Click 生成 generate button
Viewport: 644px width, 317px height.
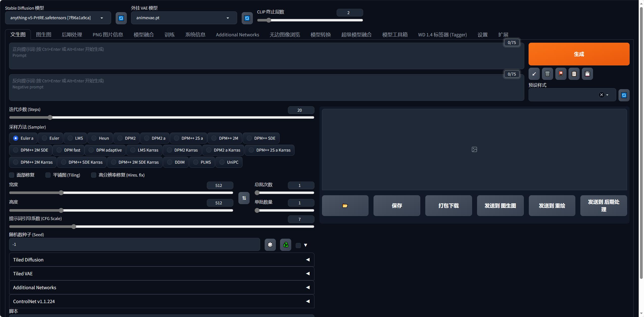[579, 54]
